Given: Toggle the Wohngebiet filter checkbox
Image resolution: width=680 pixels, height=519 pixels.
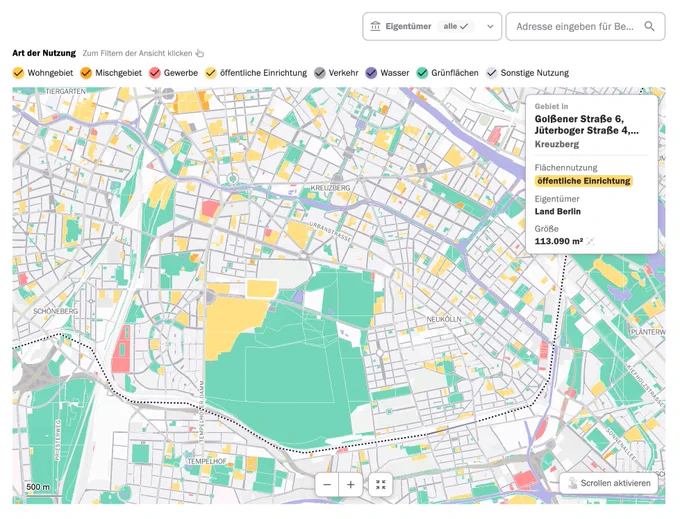Looking at the screenshot, I should (18, 73).
